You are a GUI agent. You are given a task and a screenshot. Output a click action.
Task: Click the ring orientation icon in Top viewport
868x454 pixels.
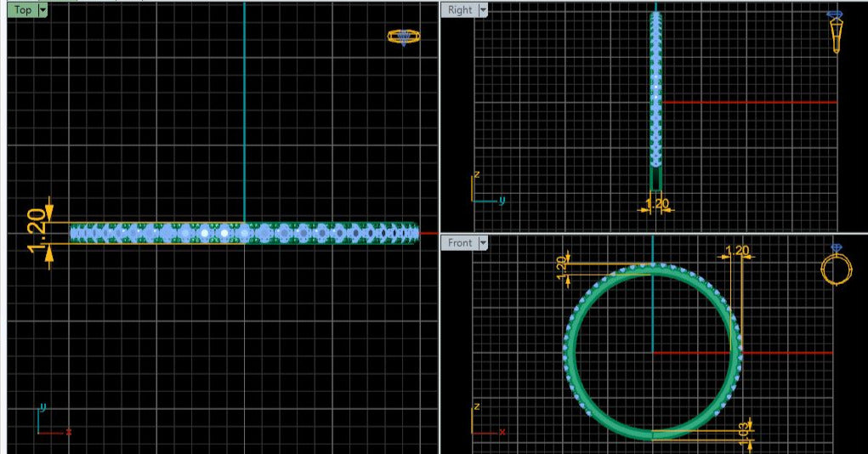click(x=403, y=37)
